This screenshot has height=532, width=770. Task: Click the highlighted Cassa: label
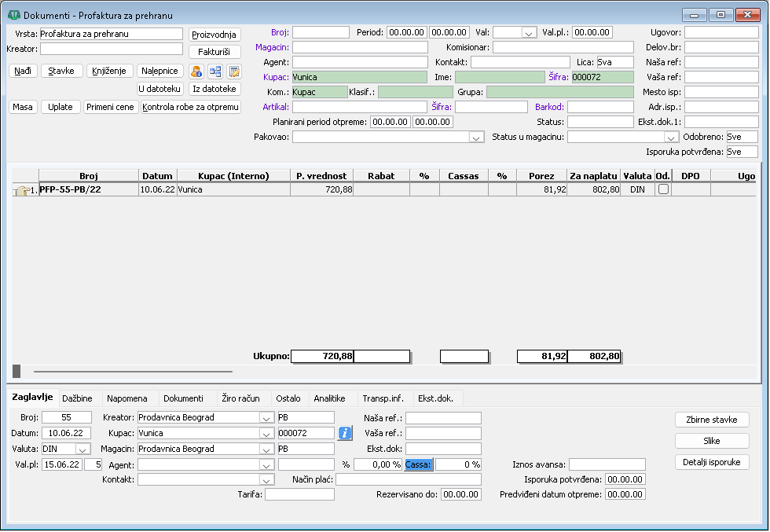tap(419, 464)
